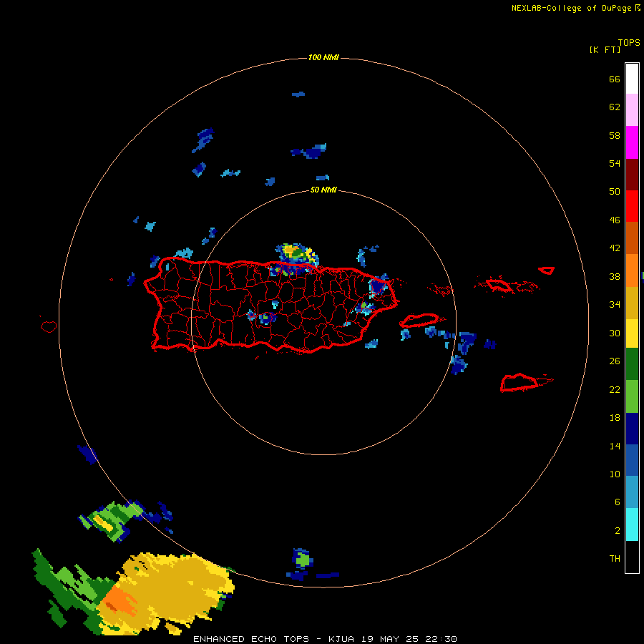Click legend value 38

click(x=615, y=276)
